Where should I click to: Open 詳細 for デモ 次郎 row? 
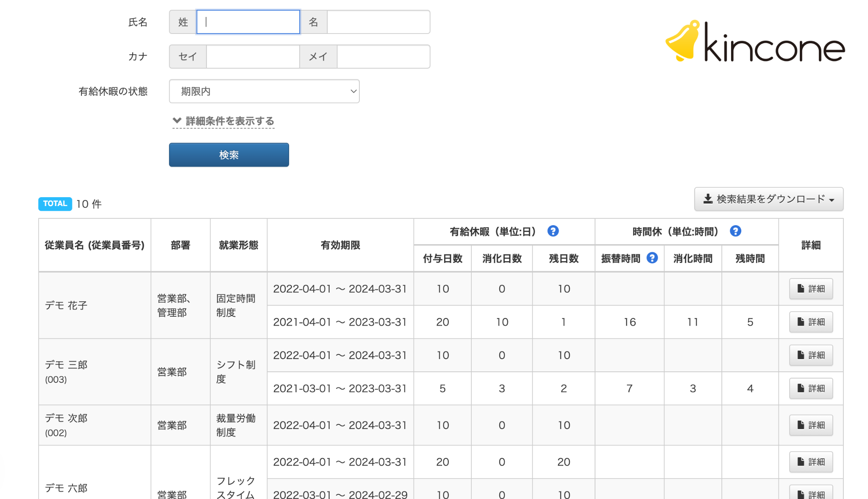click(x=810, y=425)
